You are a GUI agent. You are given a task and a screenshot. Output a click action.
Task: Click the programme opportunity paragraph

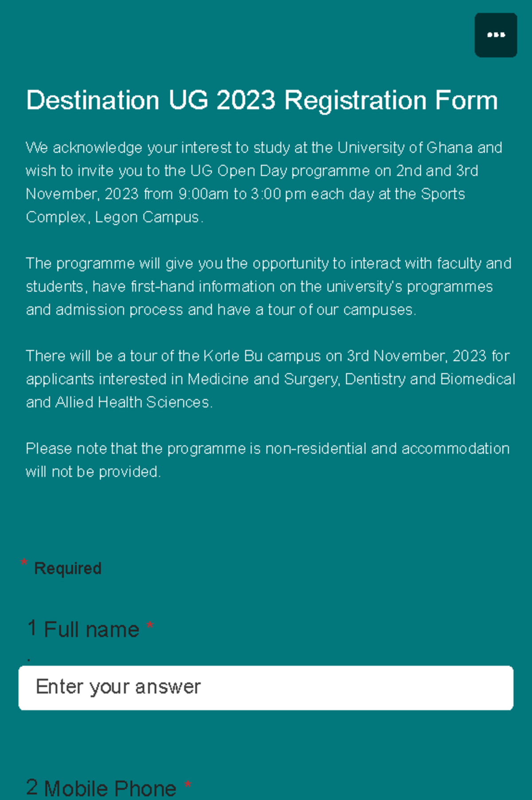pos(266,286)
